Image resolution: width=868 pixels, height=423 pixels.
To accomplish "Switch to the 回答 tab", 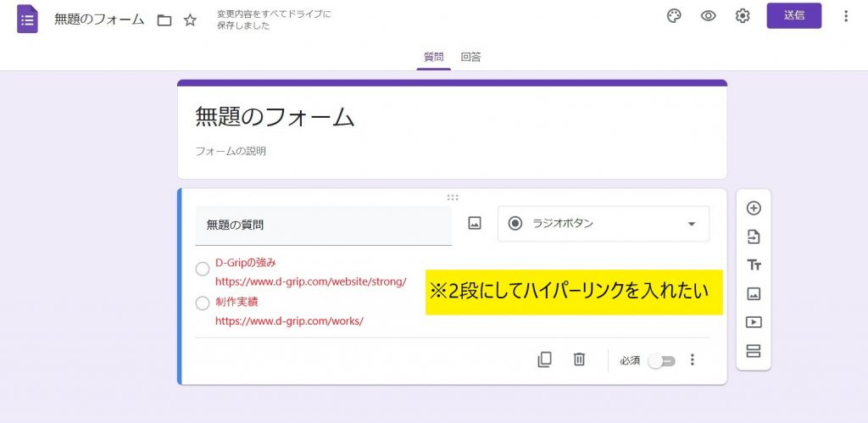I will (x=470, y=57).
